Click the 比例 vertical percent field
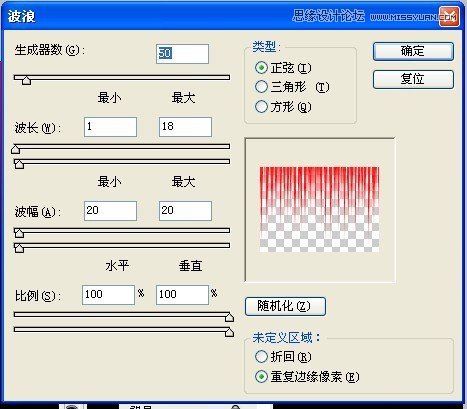The image size is (467, 409). pyautogui.click(x=182, y=295)
